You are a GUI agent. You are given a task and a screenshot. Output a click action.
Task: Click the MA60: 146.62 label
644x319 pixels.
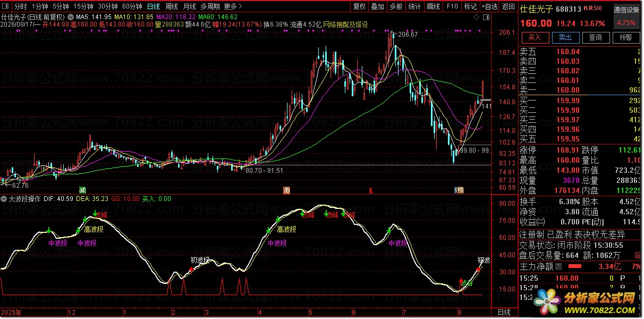pyautogui.click(x=218, y=17)
